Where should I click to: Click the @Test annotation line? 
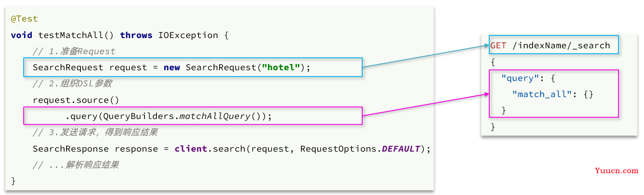tap(24, 19)
